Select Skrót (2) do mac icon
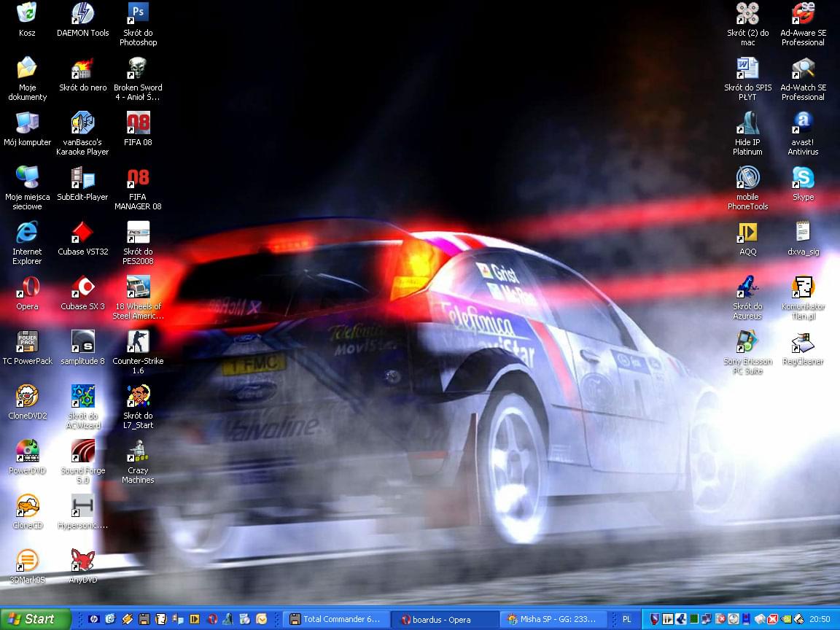The image size is (840, 630). click(747, 25)
